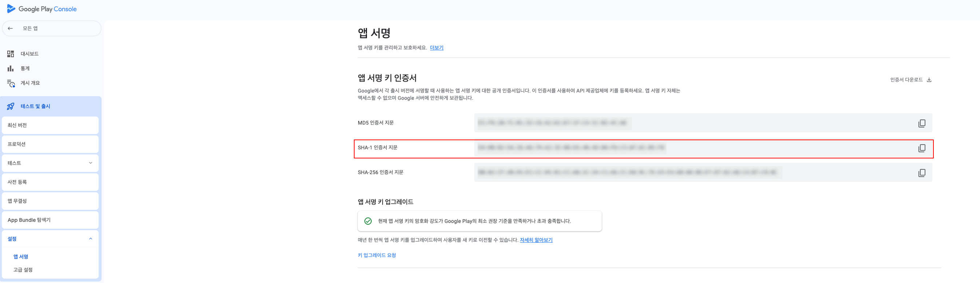Screen dimensions: 980x283
Task: Click the MD5 인증서 지문 label
Action: 375,123
